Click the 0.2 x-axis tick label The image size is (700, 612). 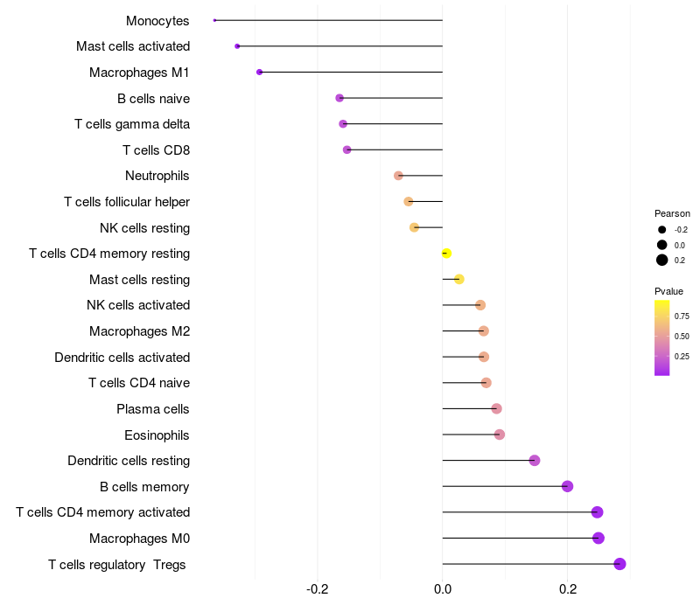pyautogui.click(x=567, y=589)
